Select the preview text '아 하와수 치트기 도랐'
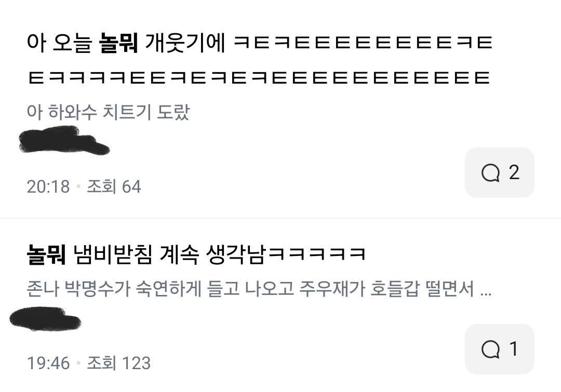The image size is (561, 392). [x=108, y=112]
